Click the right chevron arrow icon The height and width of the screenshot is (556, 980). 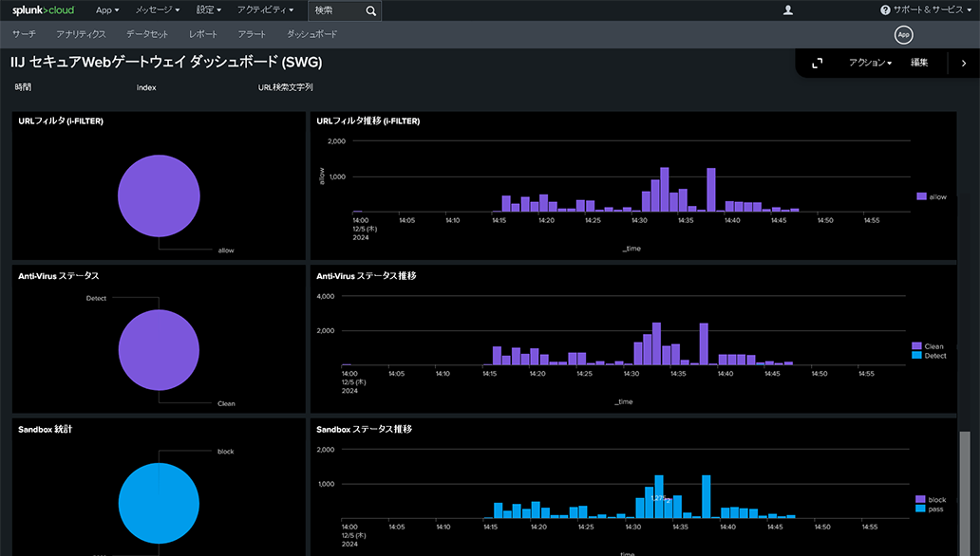coord(963,63)
